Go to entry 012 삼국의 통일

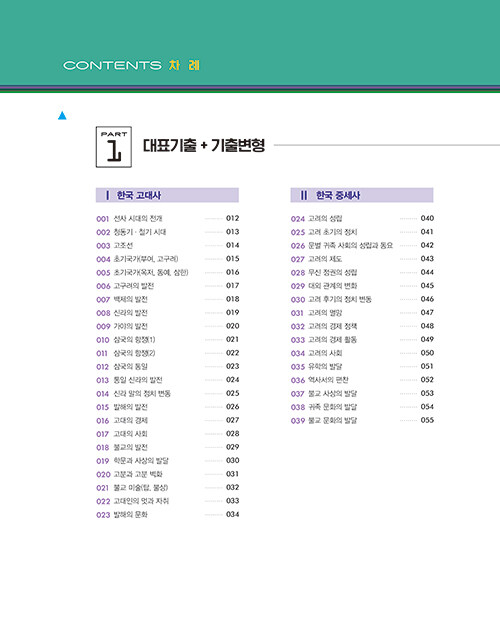coord(167,367)
